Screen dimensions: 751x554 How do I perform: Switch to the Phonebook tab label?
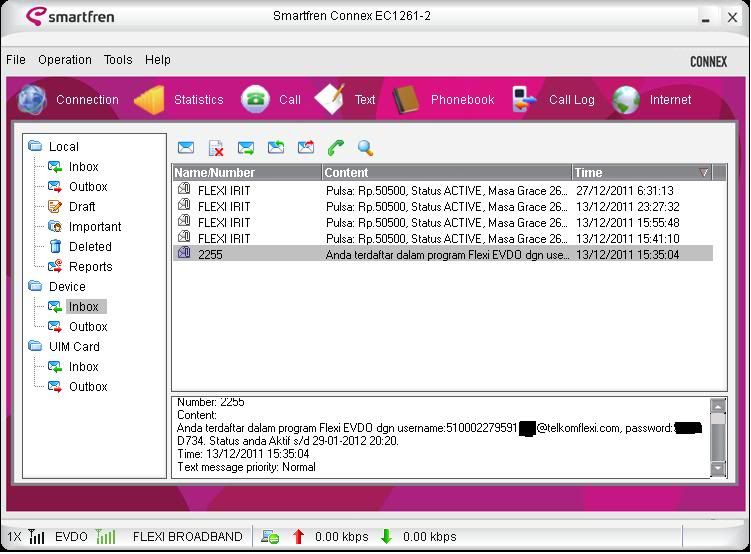point(462,100)
